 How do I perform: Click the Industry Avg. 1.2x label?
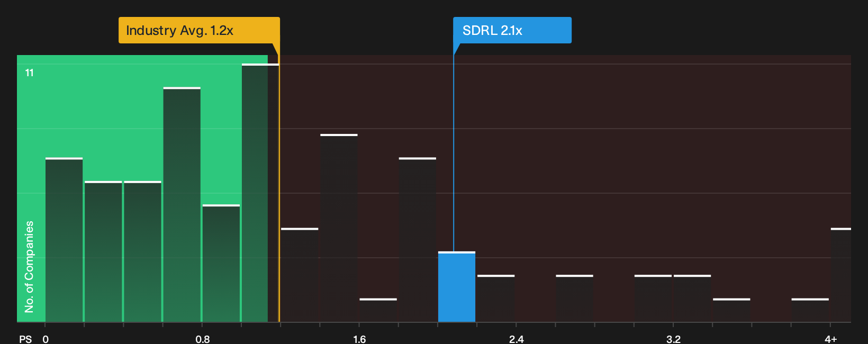(x=199, y=30)
